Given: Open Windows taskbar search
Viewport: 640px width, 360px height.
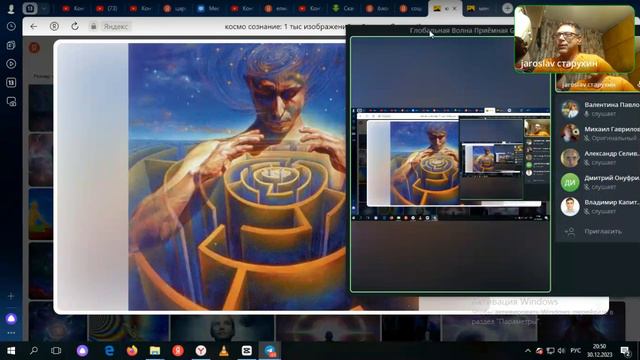Looking at the screenshot, I should 34,351.
